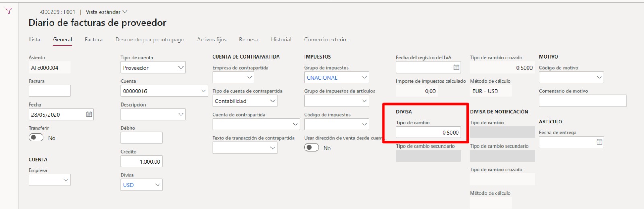Open Descuento por pronto pago tab
Viewport: 644px width, 209px height.
tap(150, 39)
